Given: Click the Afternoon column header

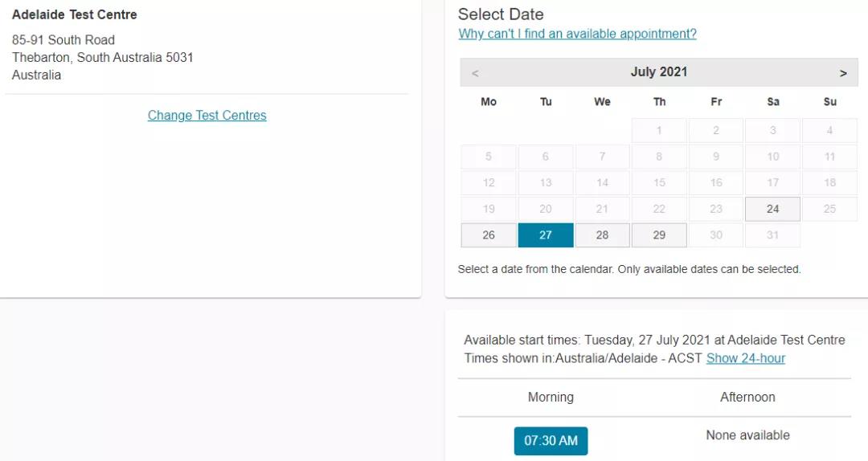Looking at the screenshot, I should pyautogui.click(x=747, y=398).
